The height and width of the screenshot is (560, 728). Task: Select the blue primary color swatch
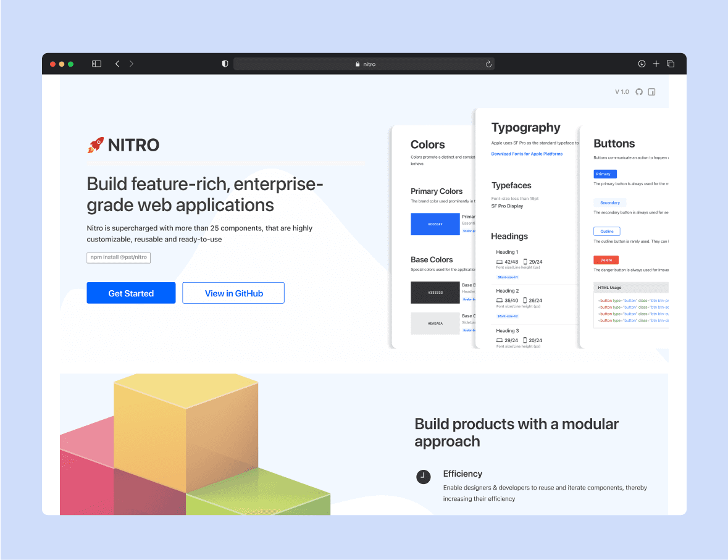[x=435, y=224]
